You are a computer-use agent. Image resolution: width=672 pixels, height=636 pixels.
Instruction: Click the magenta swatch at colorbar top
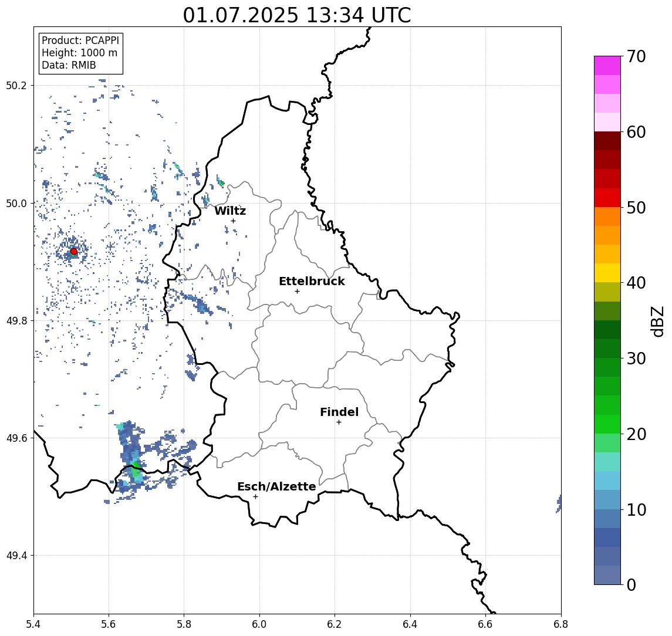pyautogui.click(x=607, y=66)
